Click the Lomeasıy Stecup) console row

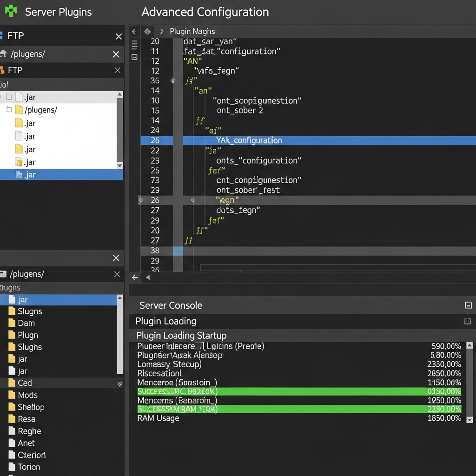[299, 364]
